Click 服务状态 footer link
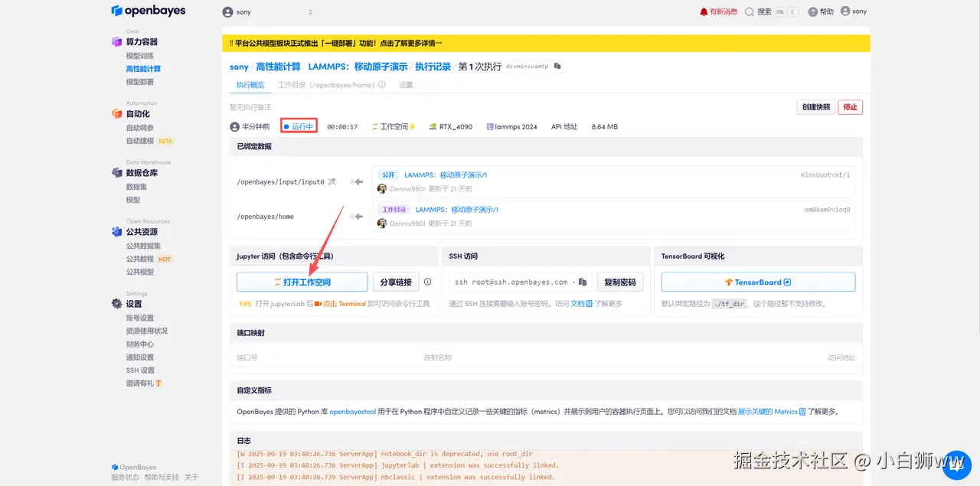The image size is (980, 486). click(125, 478)
